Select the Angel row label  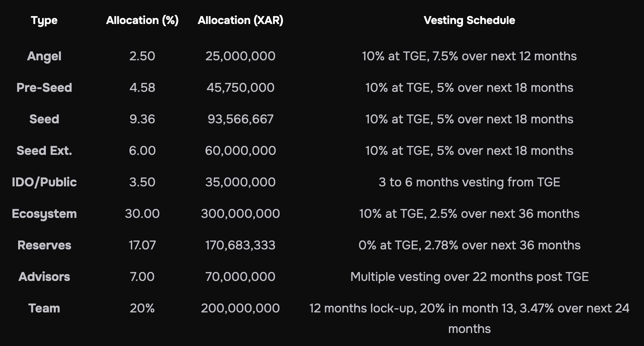pos(44,56)
